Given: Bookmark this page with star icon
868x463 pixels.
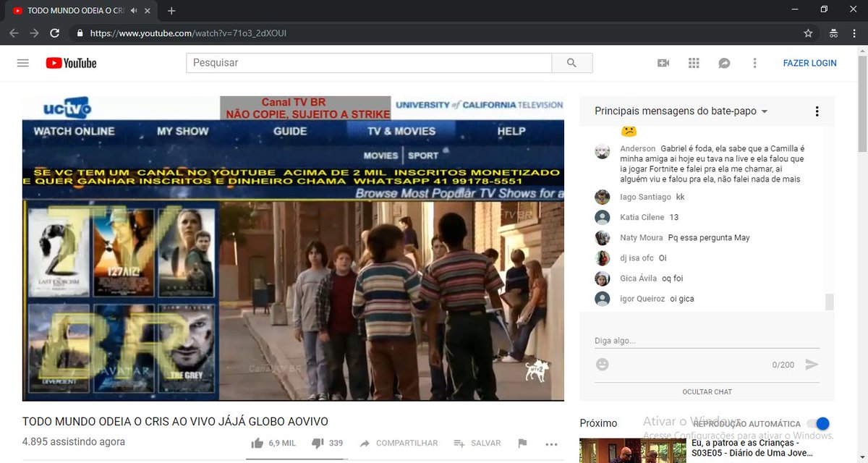Looking at the screenshot, I should click(808, 33).
